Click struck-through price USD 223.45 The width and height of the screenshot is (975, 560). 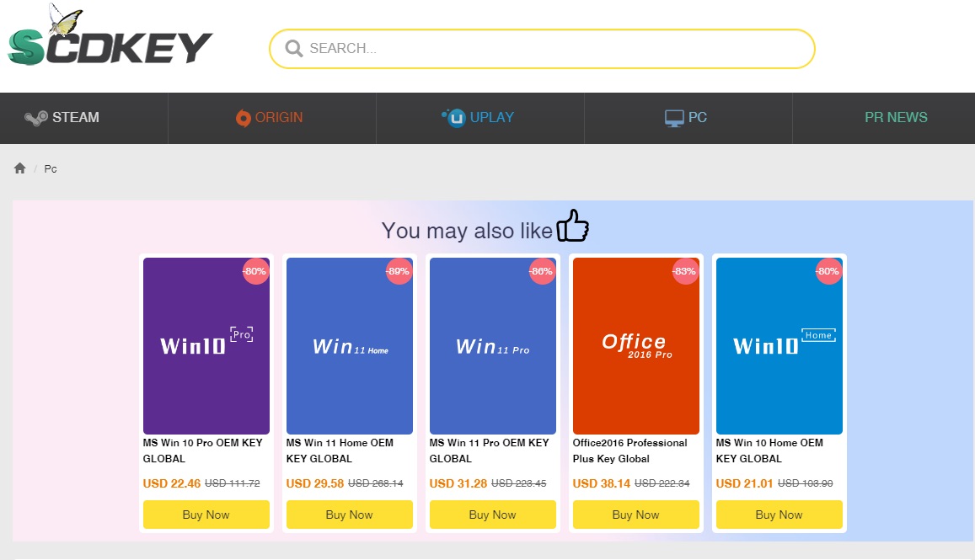click(x=519, y=483)
